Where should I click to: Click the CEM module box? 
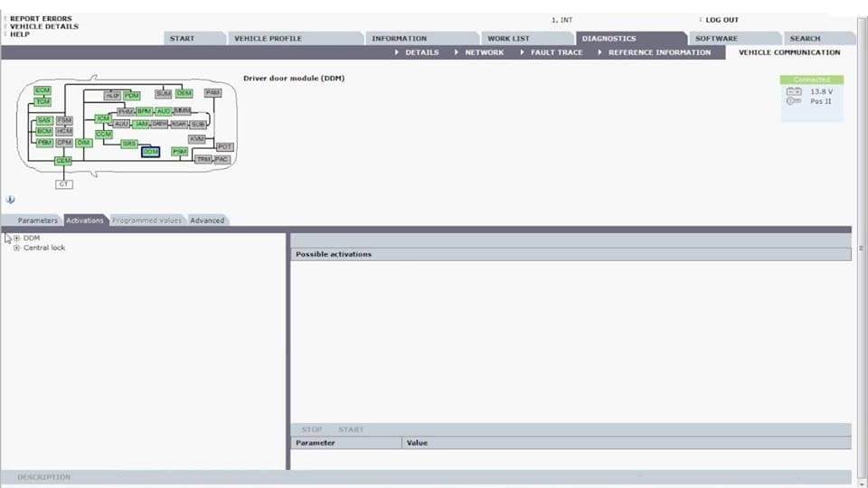pos(63,161)
